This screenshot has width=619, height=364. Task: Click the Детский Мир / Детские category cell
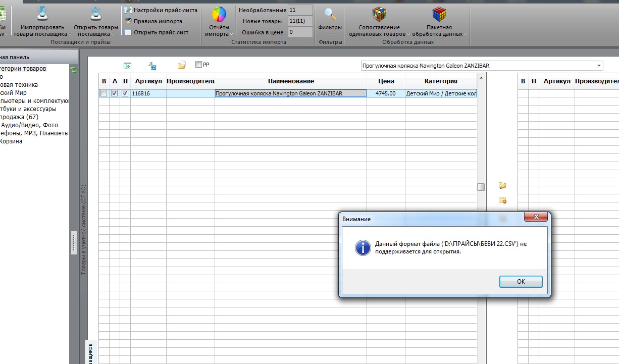441,93
